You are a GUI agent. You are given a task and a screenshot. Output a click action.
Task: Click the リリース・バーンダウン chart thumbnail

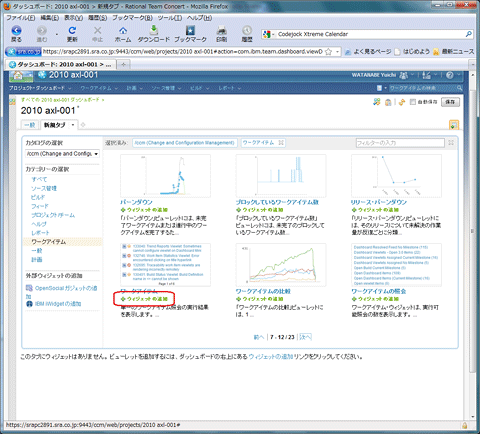click(x=396, y=176)
